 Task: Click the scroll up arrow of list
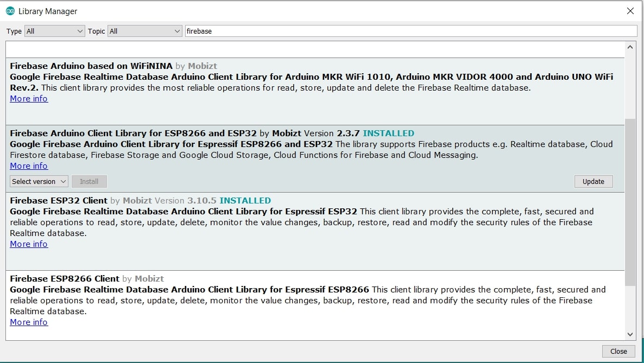(630, 48)
